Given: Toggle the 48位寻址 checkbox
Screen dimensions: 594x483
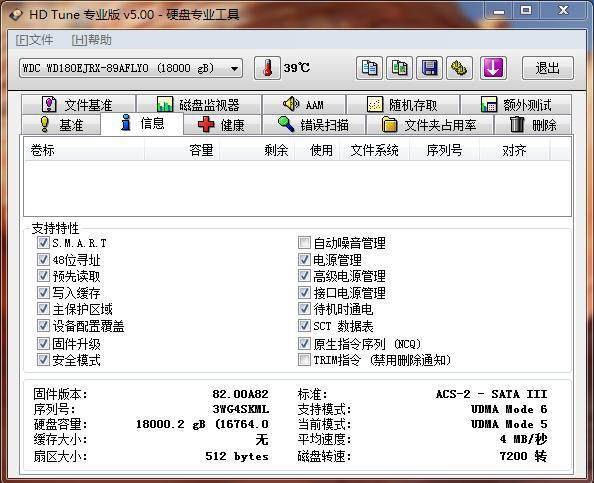Looking at the screenshot, I should coord(43,259).
